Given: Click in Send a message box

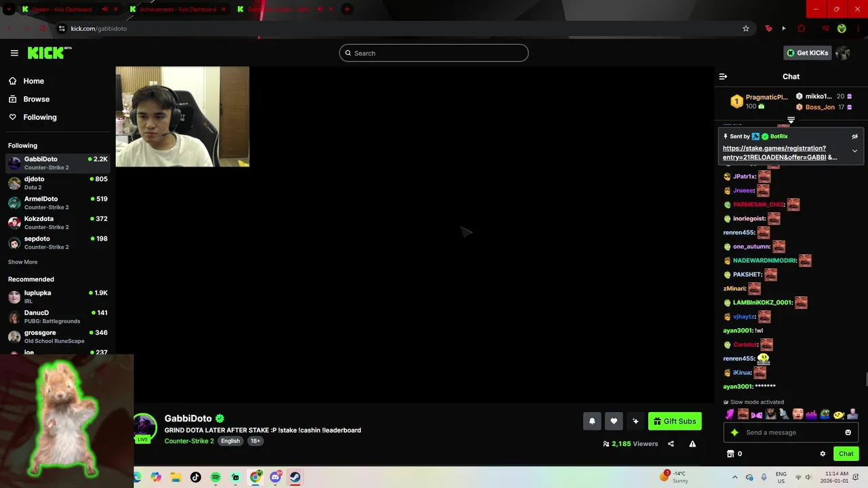Looking at the screenshot, I should coord(791,432).
